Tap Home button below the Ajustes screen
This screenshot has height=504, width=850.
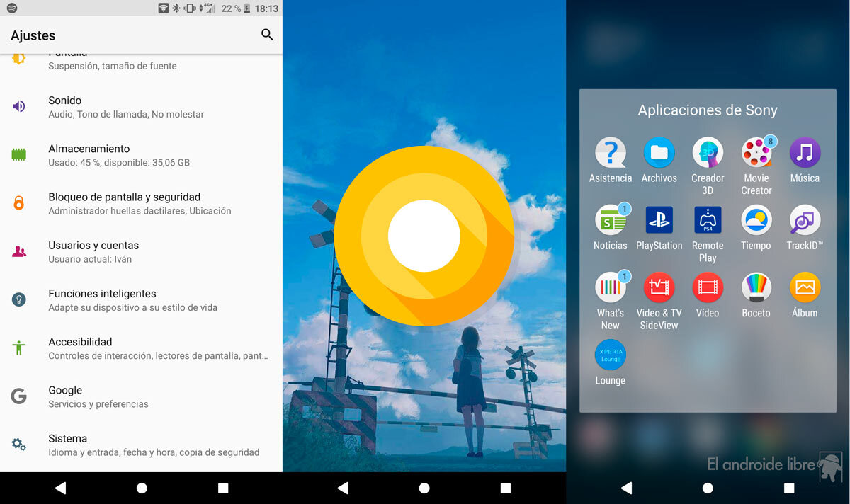142,488
